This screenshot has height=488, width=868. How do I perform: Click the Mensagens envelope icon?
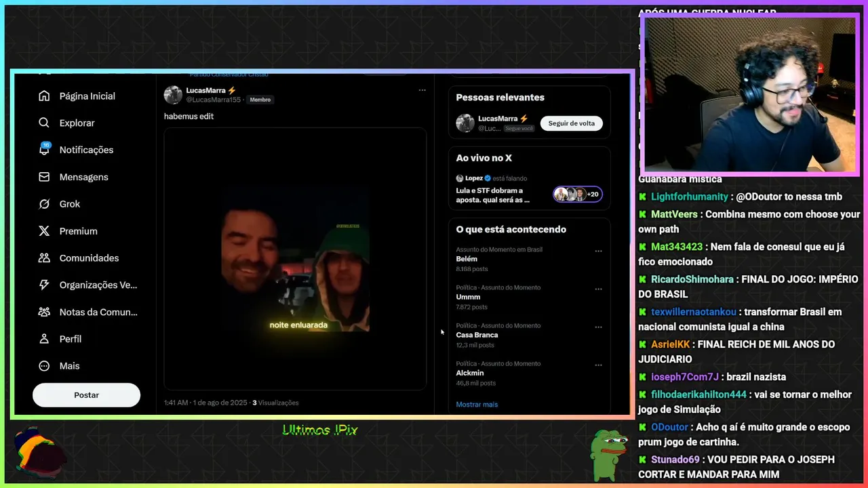[x=44, y=177]
